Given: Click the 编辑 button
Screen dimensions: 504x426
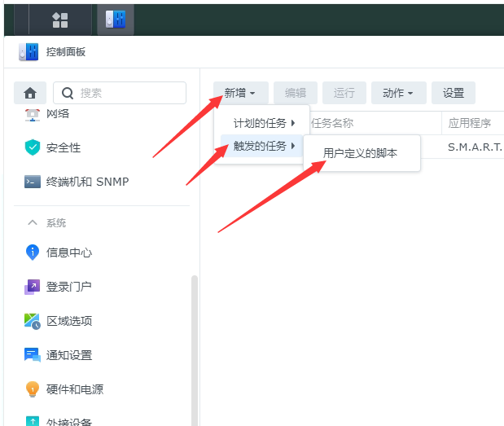Looking at the screenshot, I should click(296, 93).
